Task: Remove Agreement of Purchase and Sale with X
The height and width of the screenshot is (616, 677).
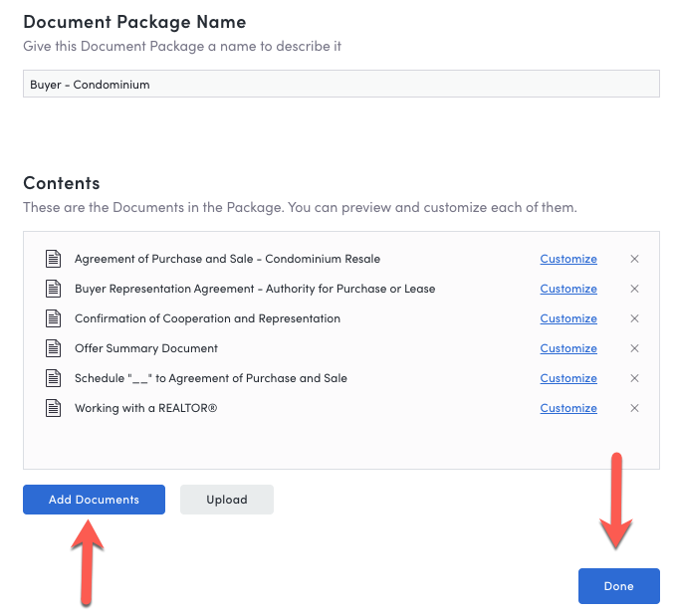Action: click(634, 259)
